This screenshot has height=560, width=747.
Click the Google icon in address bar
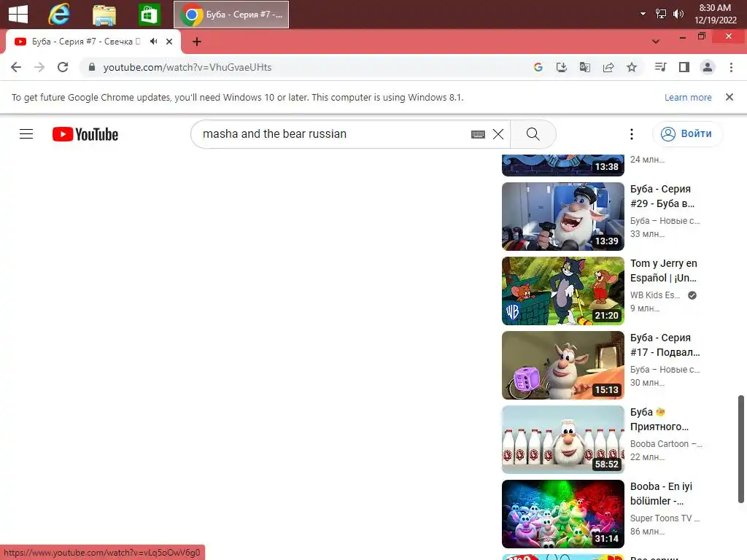[538, 67]
